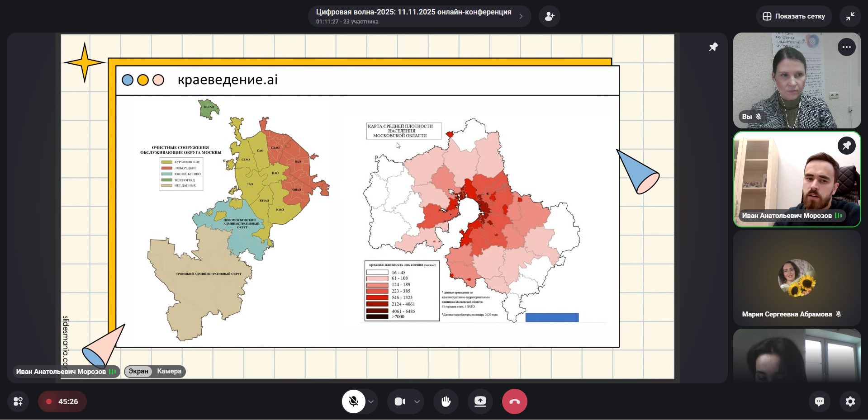Open microphone options dropdown arrow
This screenshot has width=868, height=420.
click(371, 401)
